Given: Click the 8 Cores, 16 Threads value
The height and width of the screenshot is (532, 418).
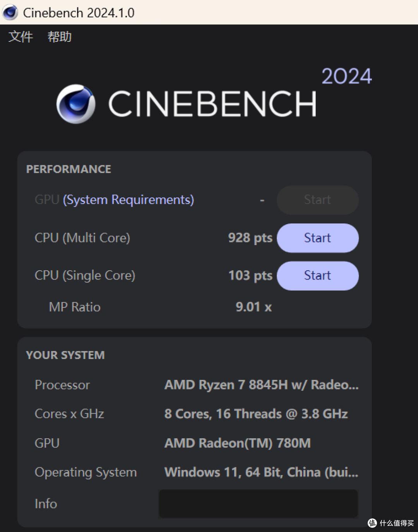Looking at the screenshot, I should click(x=256, y=414).
